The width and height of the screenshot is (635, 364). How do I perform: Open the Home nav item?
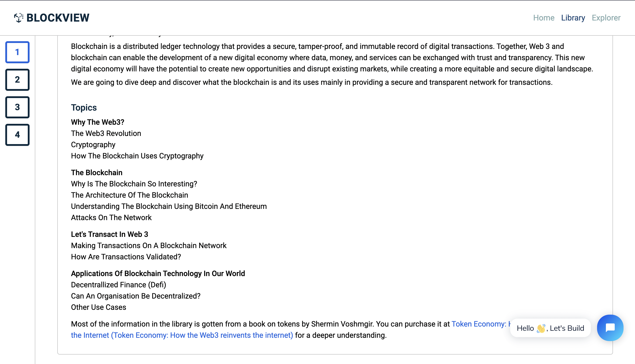[543, 18]
